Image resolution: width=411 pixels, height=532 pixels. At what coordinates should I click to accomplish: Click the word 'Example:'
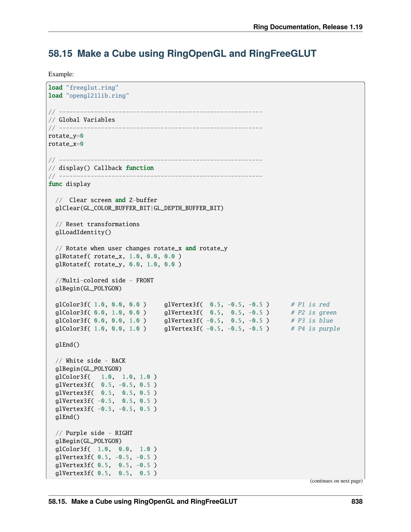click(61, 74)
